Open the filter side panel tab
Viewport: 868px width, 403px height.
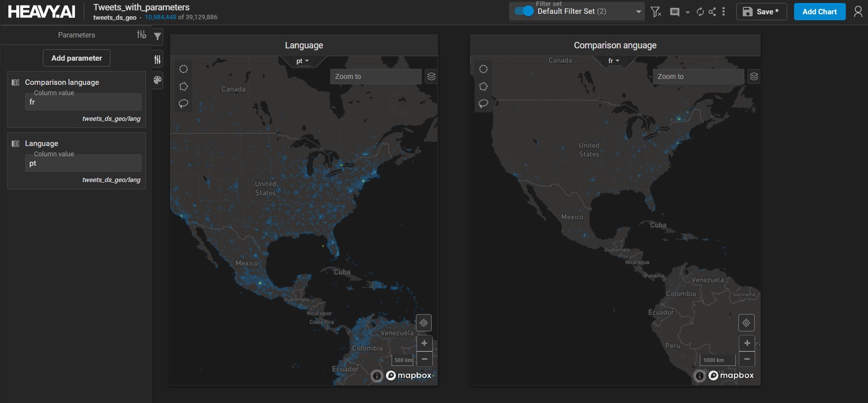tap(158, 36)
